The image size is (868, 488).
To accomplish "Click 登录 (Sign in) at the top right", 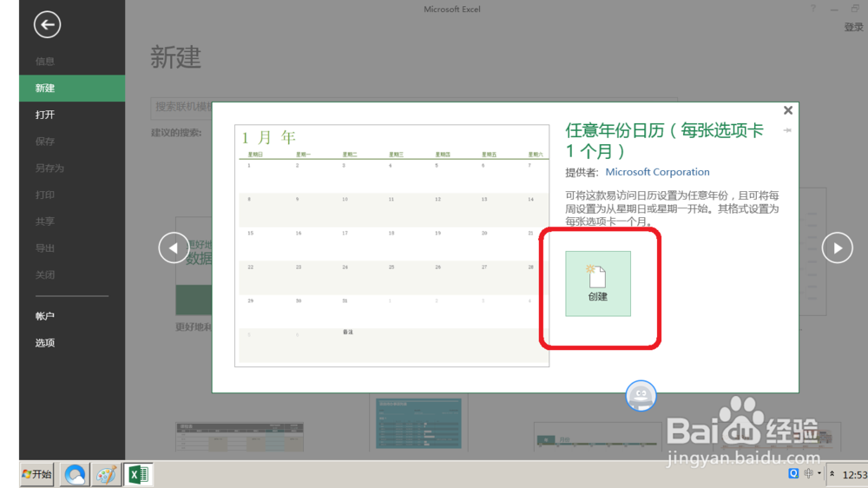I will click(853, 27).
